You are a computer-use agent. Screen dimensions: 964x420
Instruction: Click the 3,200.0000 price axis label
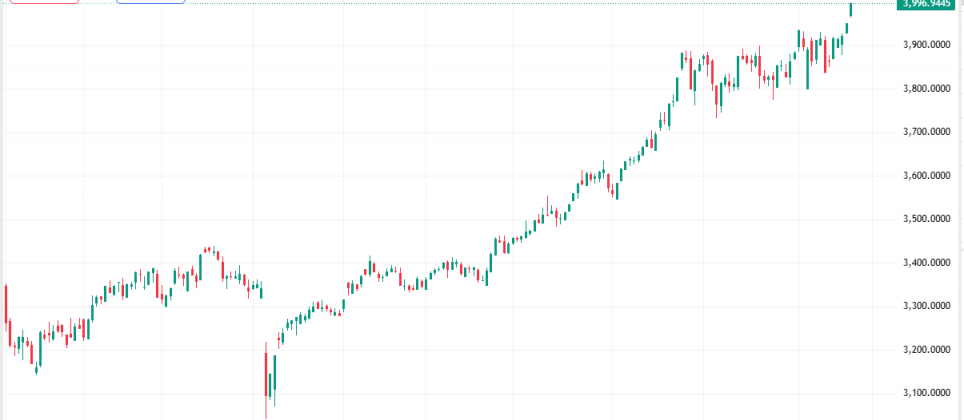pyautogui.click(x=924, y=350)
